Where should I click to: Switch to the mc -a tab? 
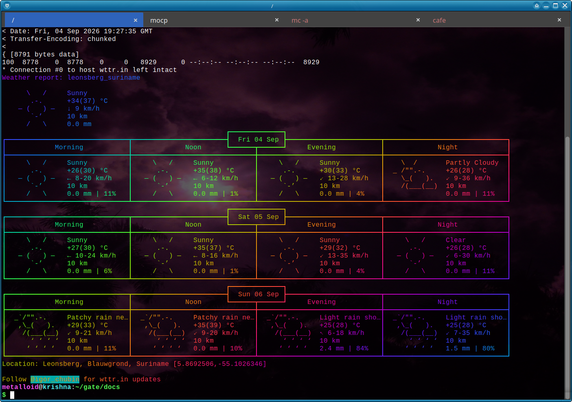click(x=350, y=20)
